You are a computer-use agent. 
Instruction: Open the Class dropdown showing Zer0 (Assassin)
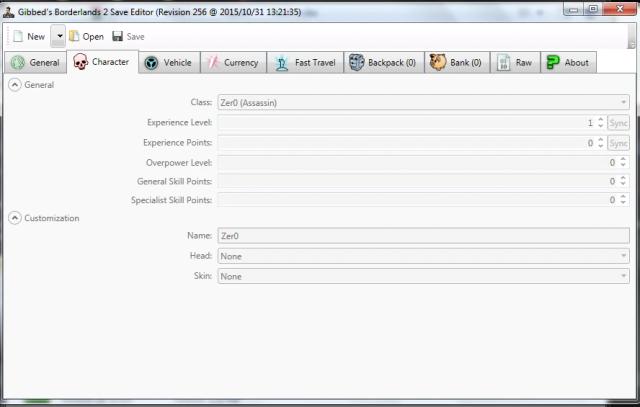point(423,102)
